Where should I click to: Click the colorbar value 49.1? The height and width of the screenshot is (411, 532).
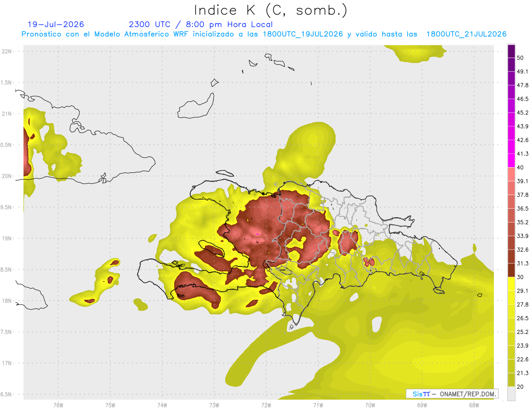pos(523,71)
